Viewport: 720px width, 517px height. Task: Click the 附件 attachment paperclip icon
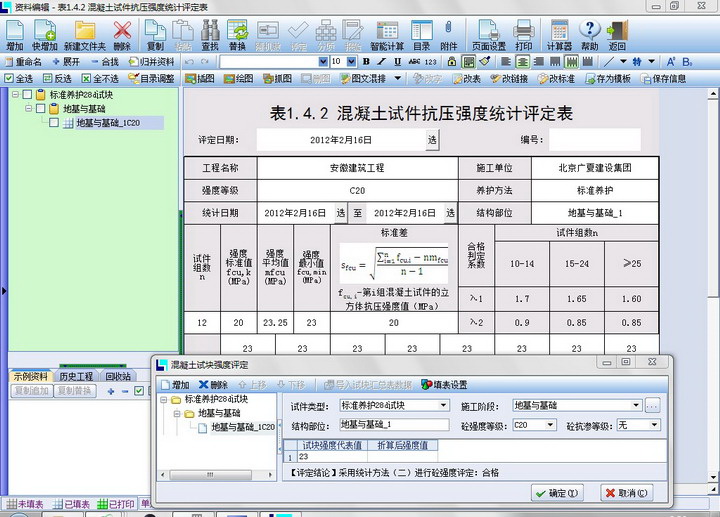click(x=449, y=35)
